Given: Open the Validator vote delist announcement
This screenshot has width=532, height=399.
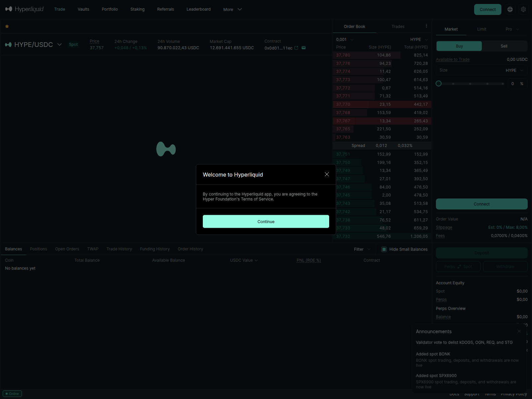Looking at the screenshot, I should (464, 342).
